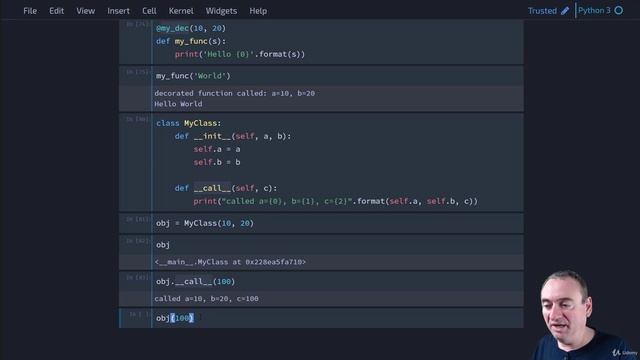
Task: Click the 'Hello World' output text
Action: coord(178,104)
